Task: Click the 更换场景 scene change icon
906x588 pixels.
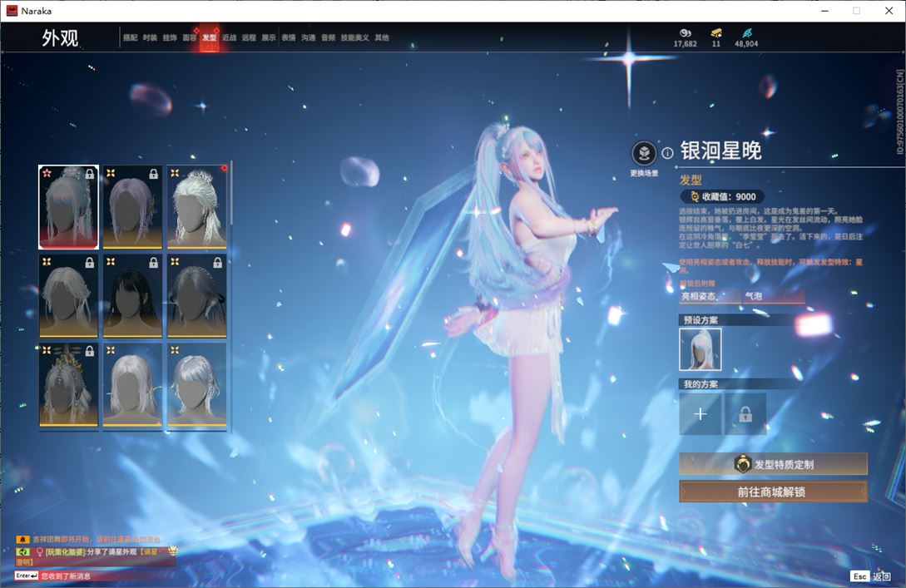Action: (x=644, y=154)
